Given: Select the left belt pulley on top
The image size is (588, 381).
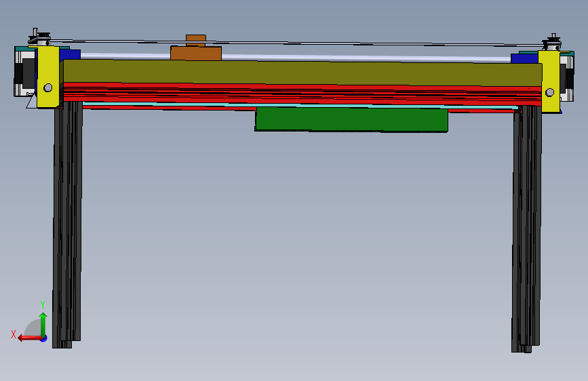Looking at the screenshot, I should (x=39, y=38).
